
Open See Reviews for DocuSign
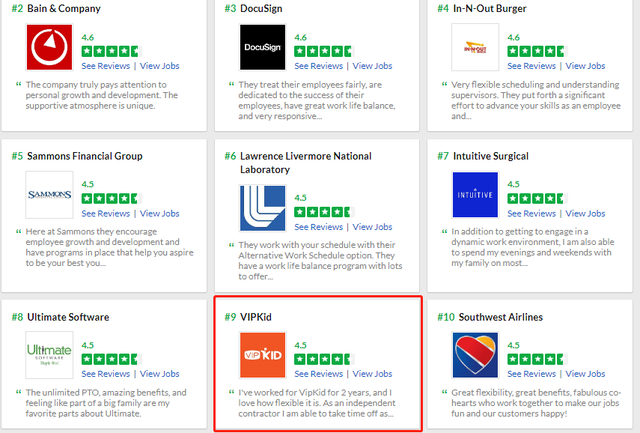(x=318, y=66)
